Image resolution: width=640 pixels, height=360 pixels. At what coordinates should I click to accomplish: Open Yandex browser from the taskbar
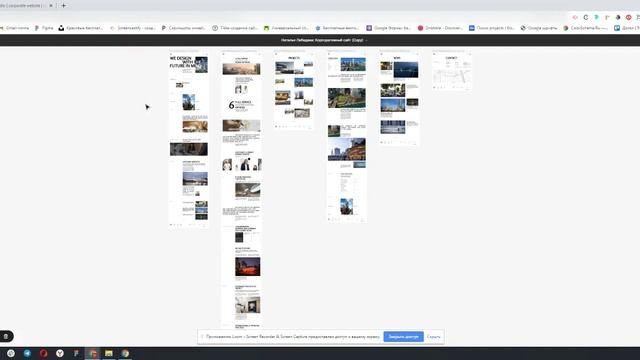(x=60, y=353)
